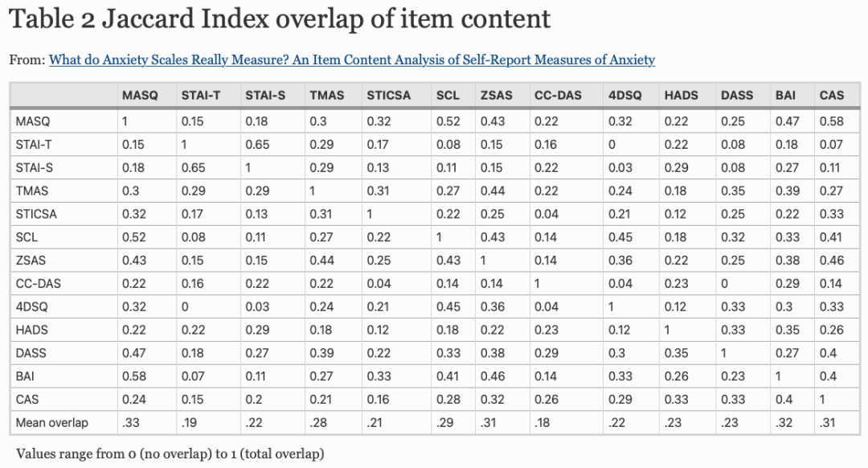Click the DASS column header

[737, 95]
